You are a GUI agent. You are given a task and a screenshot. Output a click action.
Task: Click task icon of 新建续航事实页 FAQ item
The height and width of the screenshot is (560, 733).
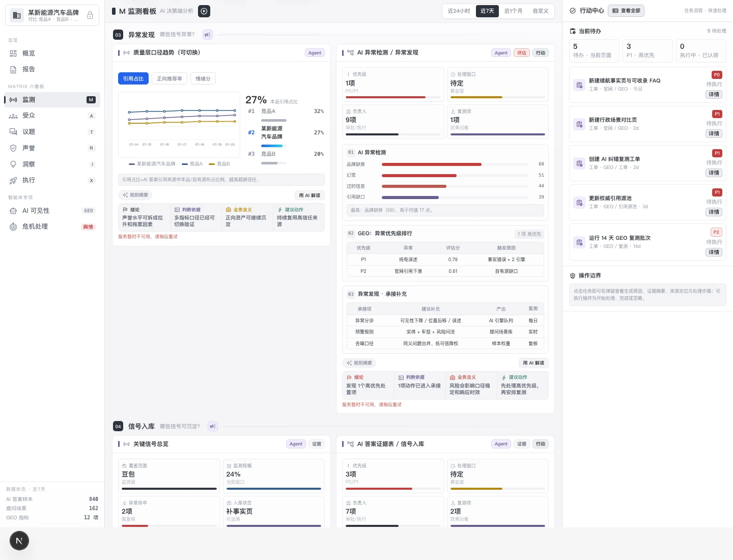click(x=579, y=85)
